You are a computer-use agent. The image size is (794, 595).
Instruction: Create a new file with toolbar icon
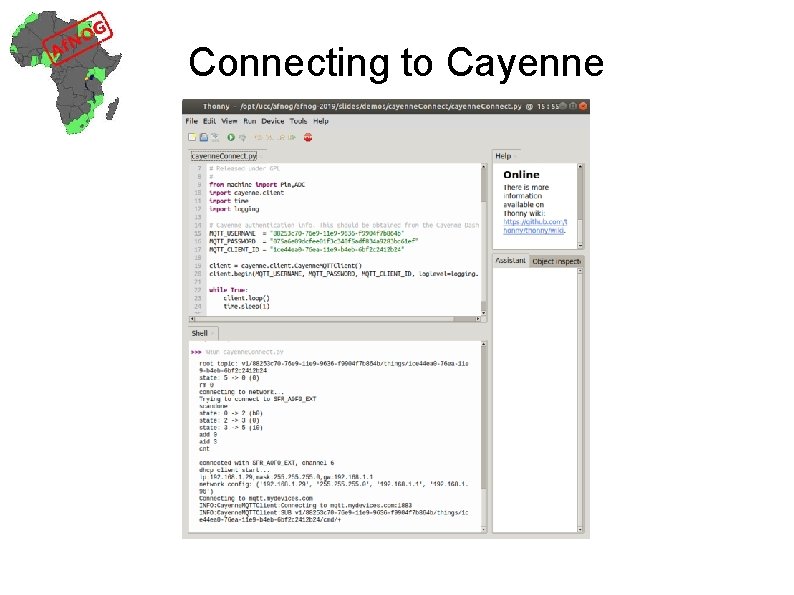pos(192,137)
